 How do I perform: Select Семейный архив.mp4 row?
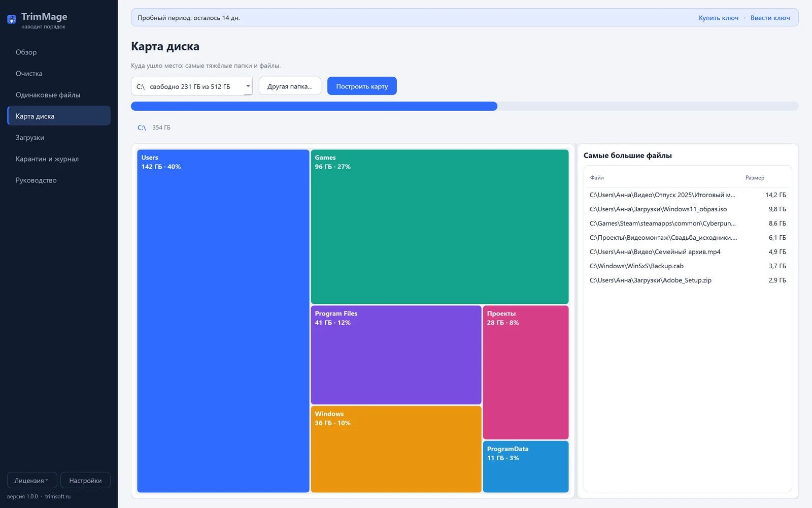pyautogui.click(x=688, y=252)
